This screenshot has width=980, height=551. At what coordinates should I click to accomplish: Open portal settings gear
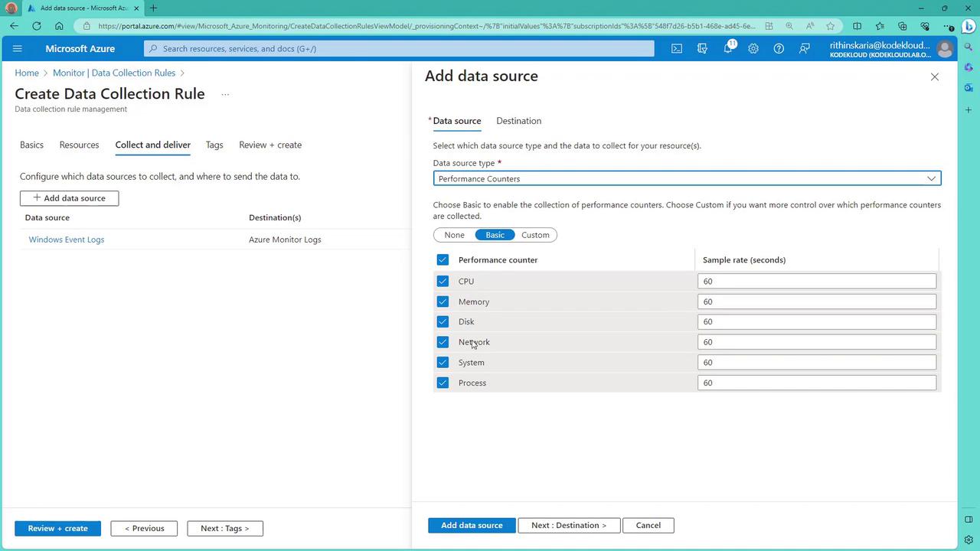(x=753, y=48)
